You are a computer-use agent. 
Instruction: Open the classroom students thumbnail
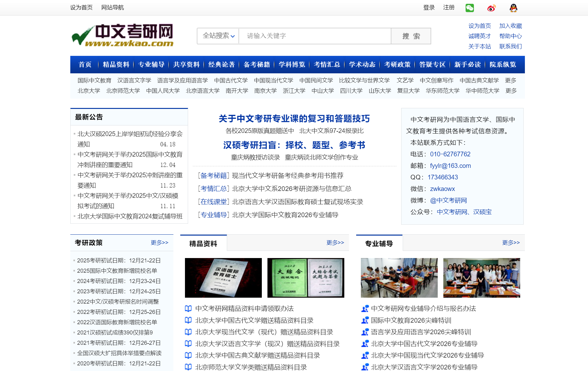(399, 278)
